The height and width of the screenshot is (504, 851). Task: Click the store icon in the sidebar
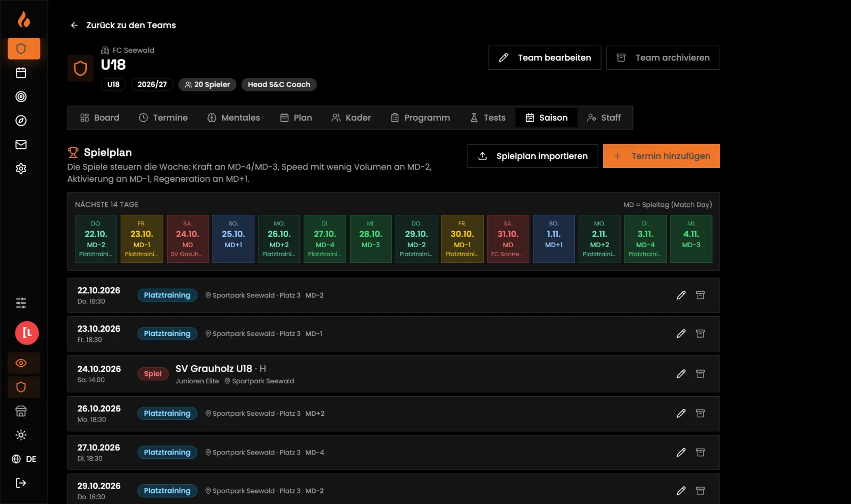coord(21,411)
